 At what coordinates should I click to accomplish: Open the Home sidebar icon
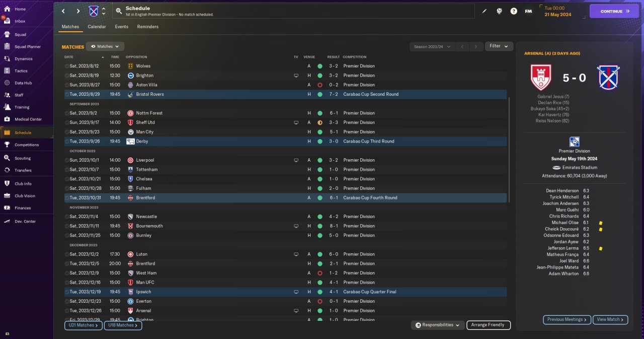click(7, 9)
